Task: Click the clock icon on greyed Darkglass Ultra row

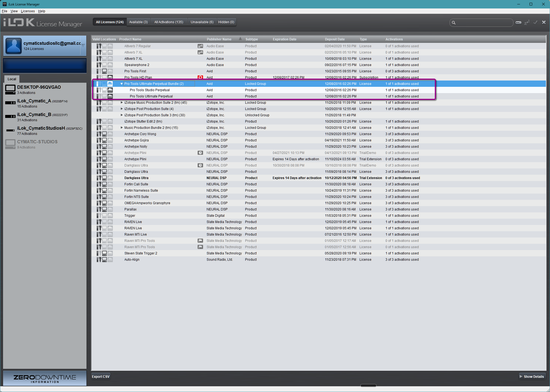Action: click(200, 165)
